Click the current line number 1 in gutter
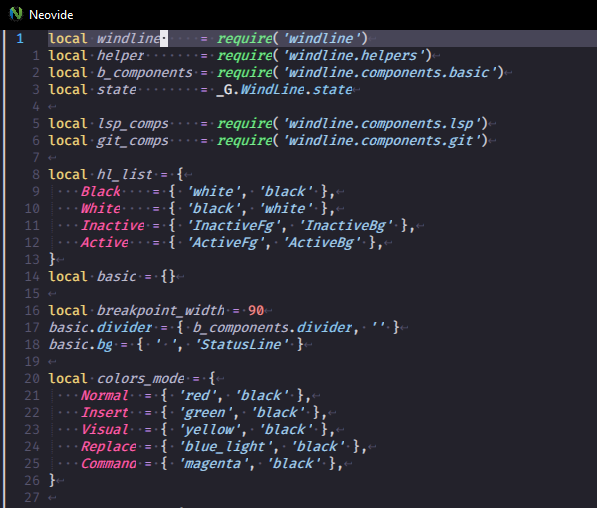Image resolution: width=597 pixels, height=508 pixels. pyautogui.click(x=20, y=38)
